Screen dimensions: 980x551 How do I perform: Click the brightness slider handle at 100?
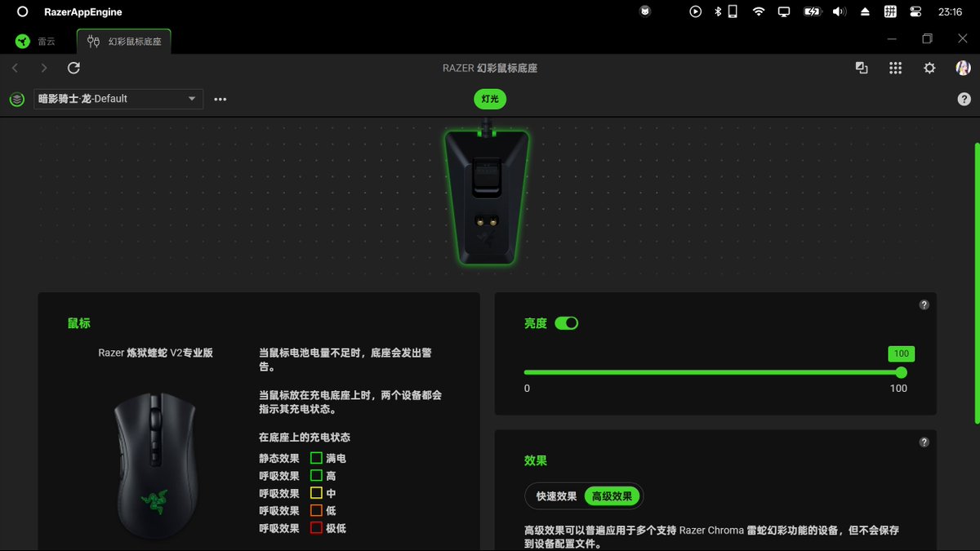pyautogui.click(x=901, y=372)
